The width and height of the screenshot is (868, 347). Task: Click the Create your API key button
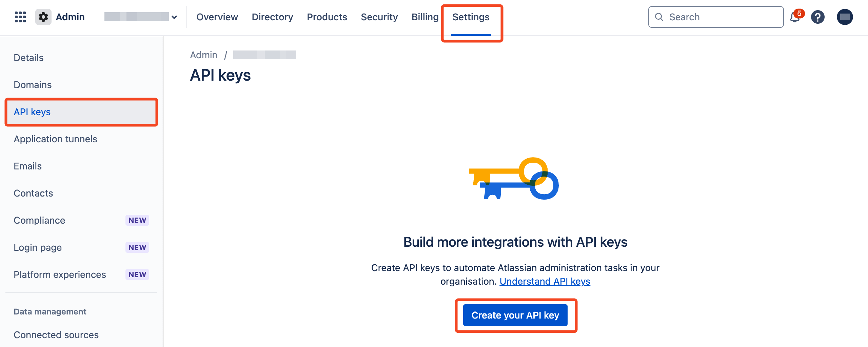click(x=515, y=315)
